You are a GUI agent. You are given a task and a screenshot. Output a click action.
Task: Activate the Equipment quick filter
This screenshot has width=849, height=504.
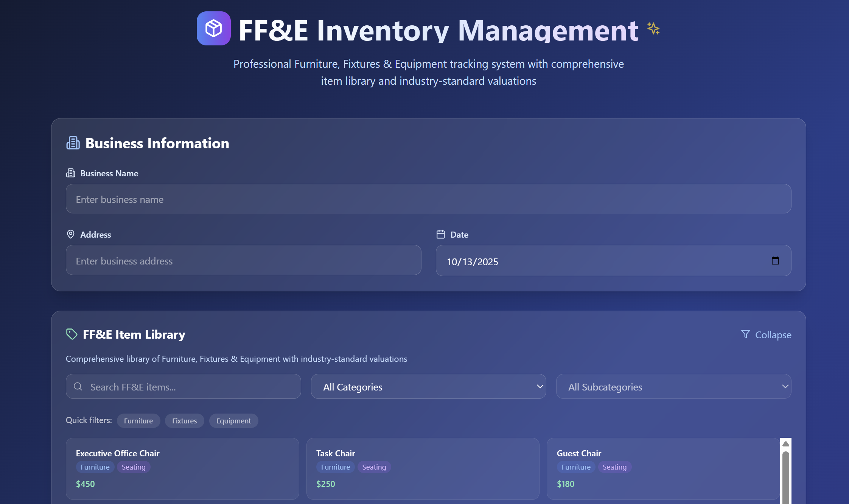[x=233, y=420]
